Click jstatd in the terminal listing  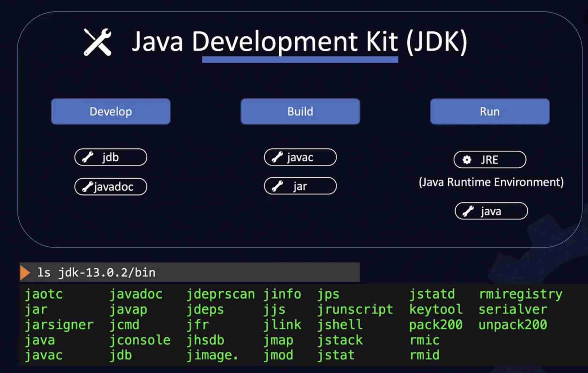click(432, 294)
